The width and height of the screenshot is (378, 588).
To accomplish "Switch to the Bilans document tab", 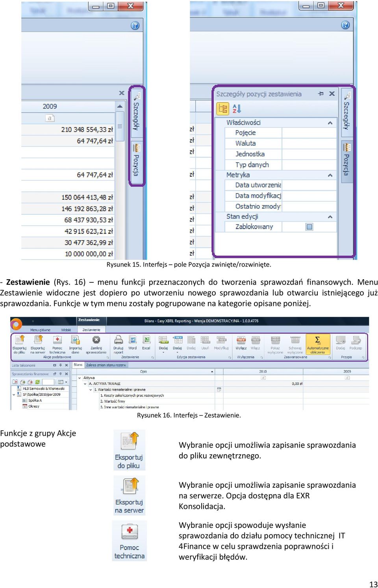I will [x=78, y=365].
